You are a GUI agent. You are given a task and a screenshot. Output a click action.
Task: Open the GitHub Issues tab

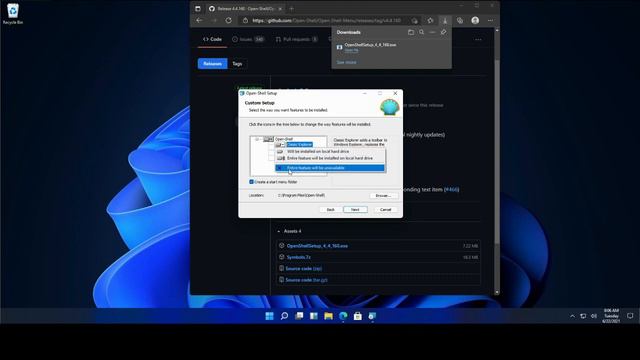tap(248, 39)
